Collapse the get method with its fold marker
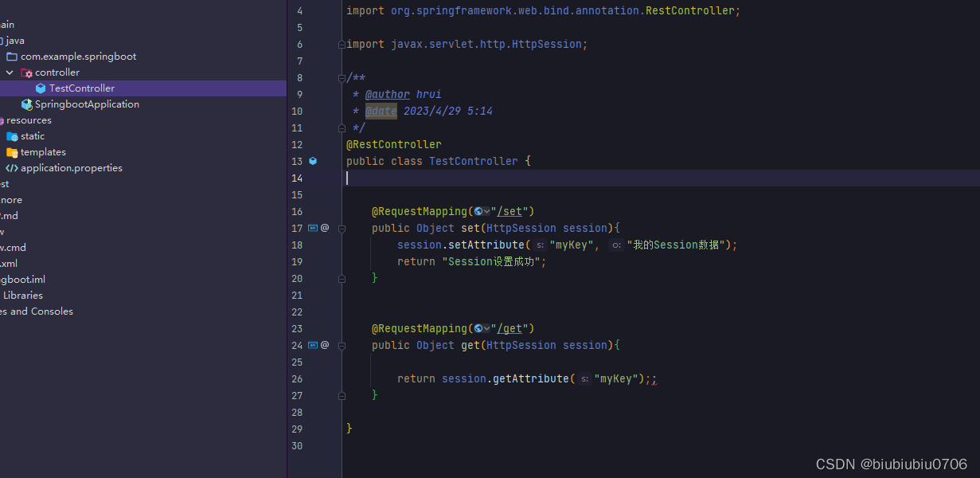Screen dimensions: 980x478 342,345
